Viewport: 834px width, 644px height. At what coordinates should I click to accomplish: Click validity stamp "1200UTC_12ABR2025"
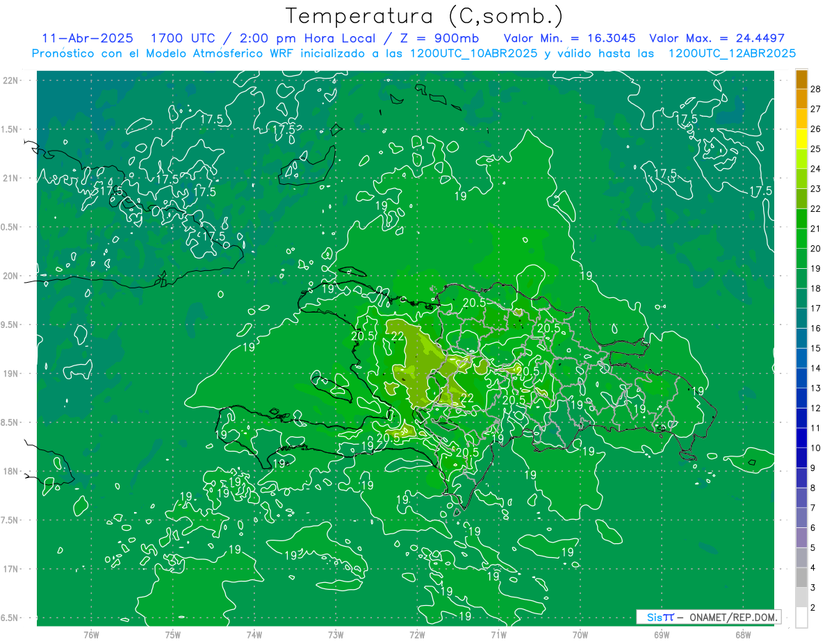(732, 53)
